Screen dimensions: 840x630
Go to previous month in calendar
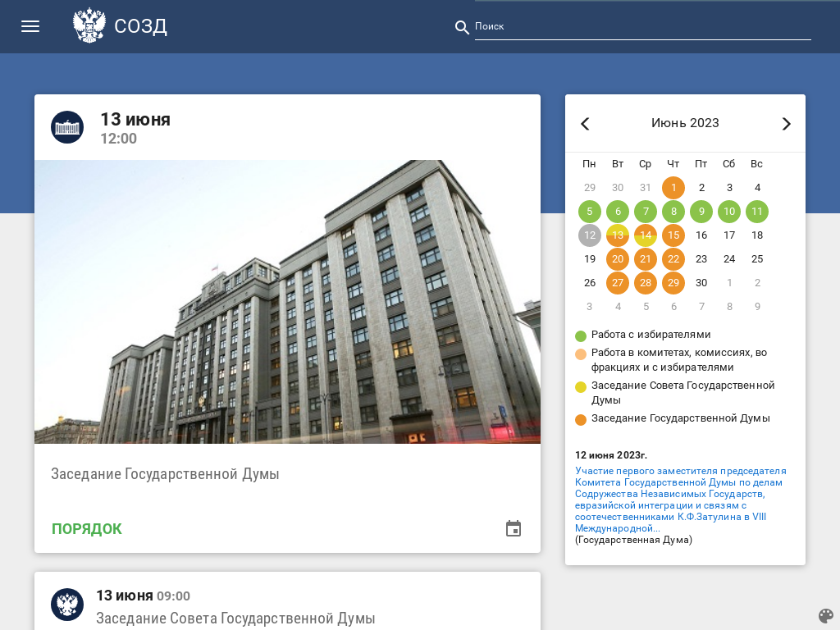(x=585, y=125)
